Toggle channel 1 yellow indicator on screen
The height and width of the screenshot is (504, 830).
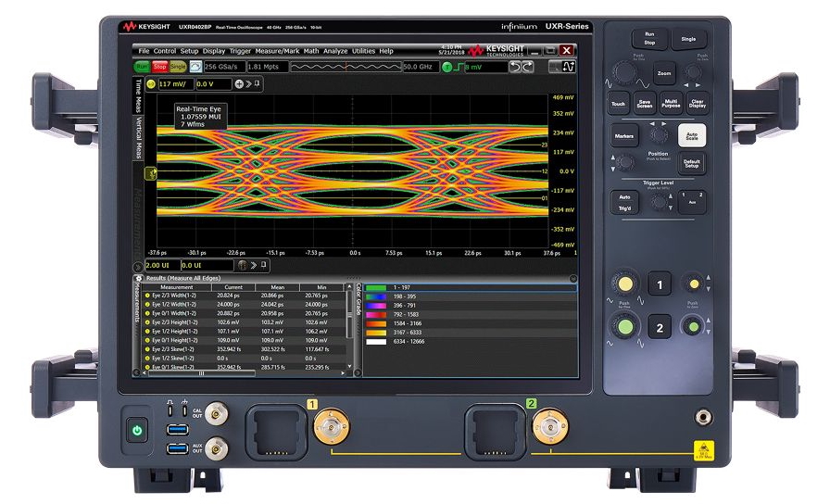pos(151,84)
